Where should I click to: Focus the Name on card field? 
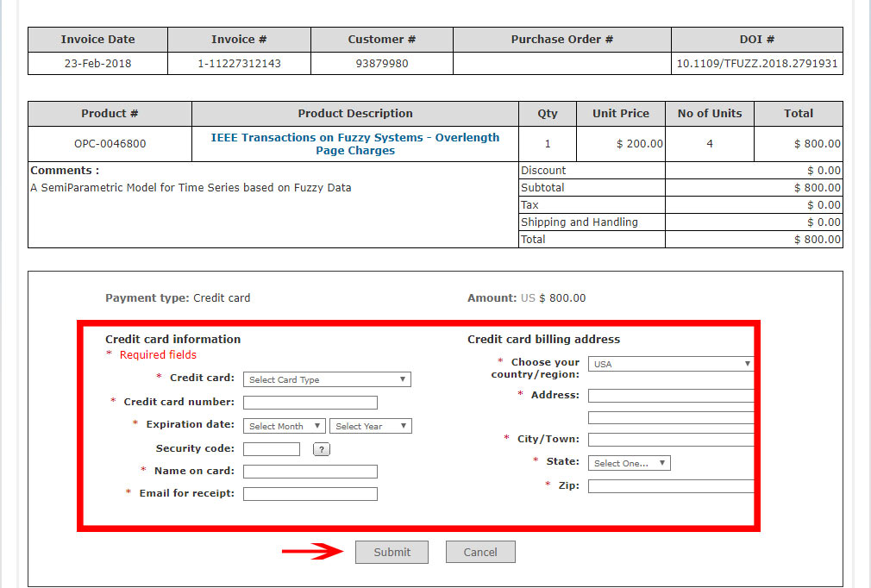(310, 472)
